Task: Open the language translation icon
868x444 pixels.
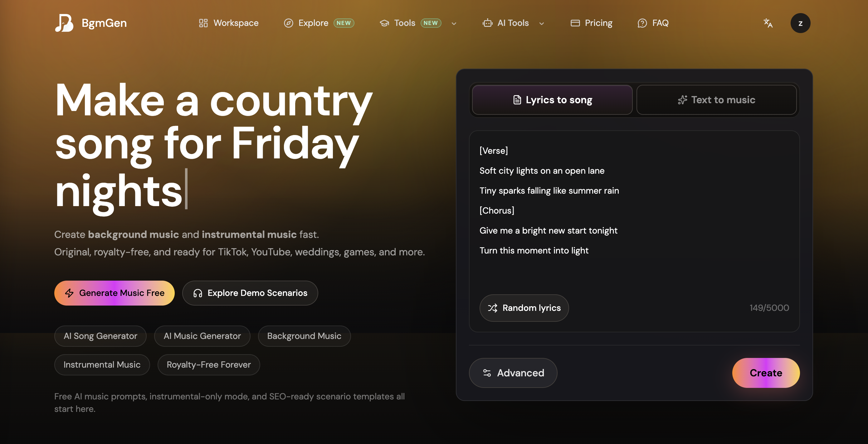Action: (768, 23)
